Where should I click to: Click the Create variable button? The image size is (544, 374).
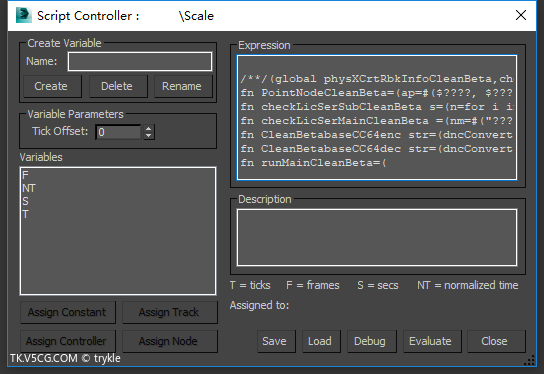[x=52, y=86]
